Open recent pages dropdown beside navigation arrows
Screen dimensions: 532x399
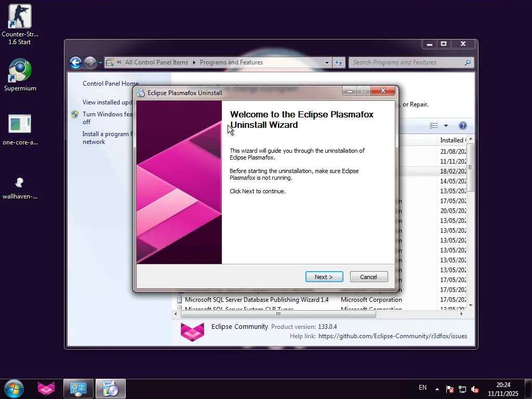click(100, 63)
